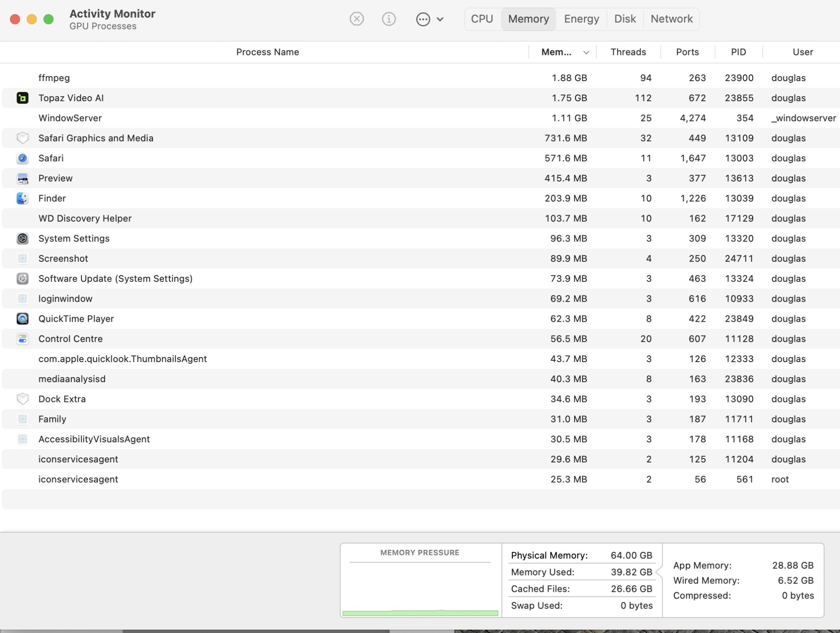Sort by the PID column header
The height and width of the screenshot is (633, 840).
[x=738, y=52]
